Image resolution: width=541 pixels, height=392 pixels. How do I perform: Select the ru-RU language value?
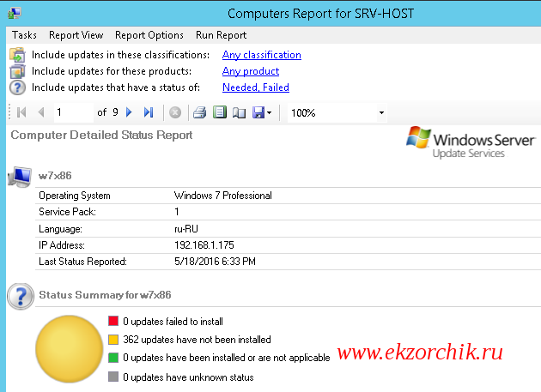click(186, 229)
